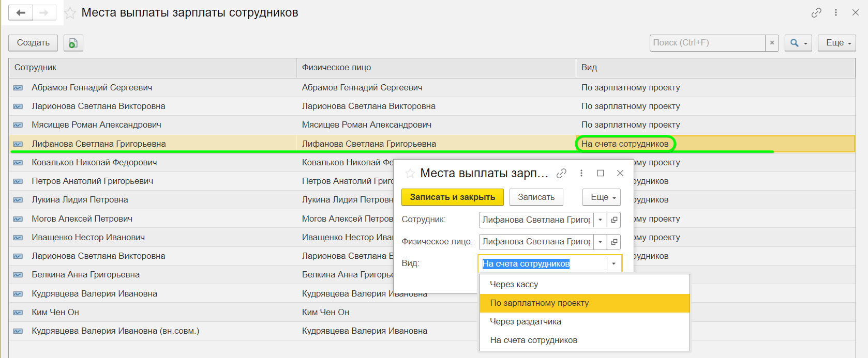
Task: Choose Через раздатчика from dropdown list
Action: [x=585, y=322]
